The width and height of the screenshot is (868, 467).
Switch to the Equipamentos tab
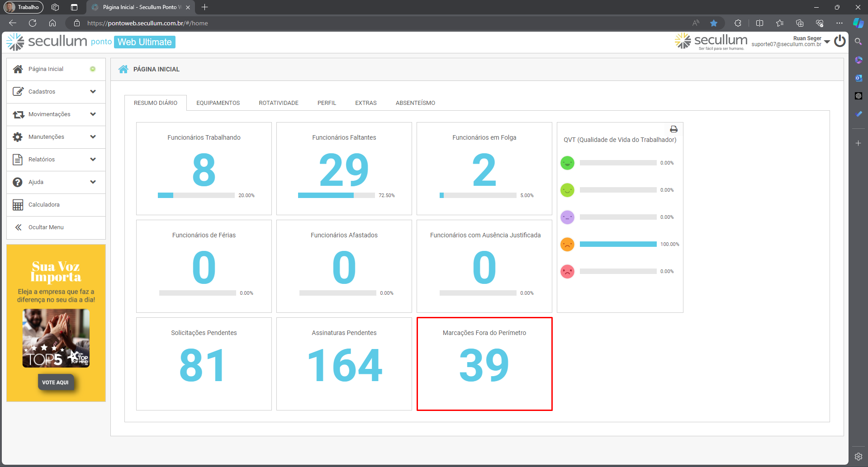click(x=218, y=103)
